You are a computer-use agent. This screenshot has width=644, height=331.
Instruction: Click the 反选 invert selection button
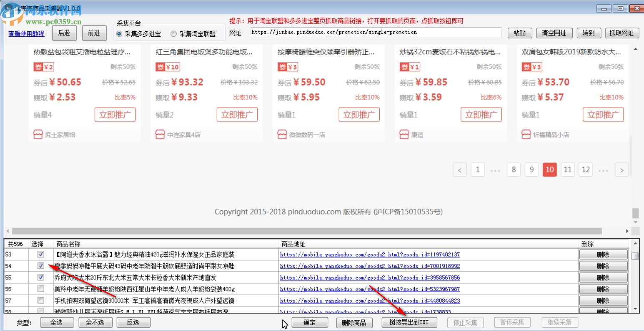coord(133,322)
